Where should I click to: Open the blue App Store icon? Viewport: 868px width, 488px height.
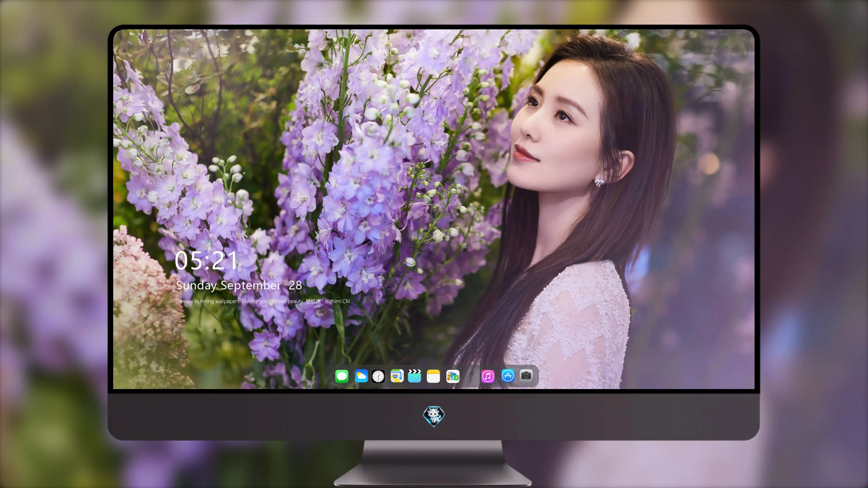[508, 375]
